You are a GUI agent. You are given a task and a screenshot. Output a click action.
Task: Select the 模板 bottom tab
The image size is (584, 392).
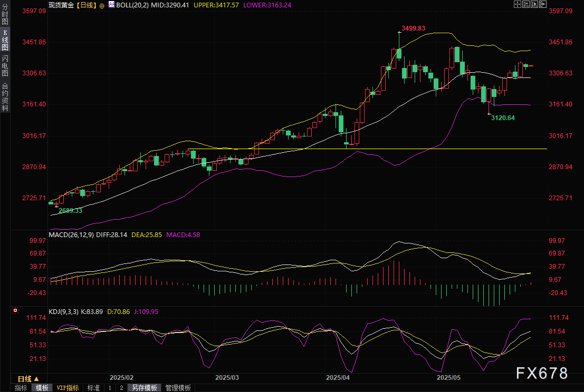pos(42,388)
